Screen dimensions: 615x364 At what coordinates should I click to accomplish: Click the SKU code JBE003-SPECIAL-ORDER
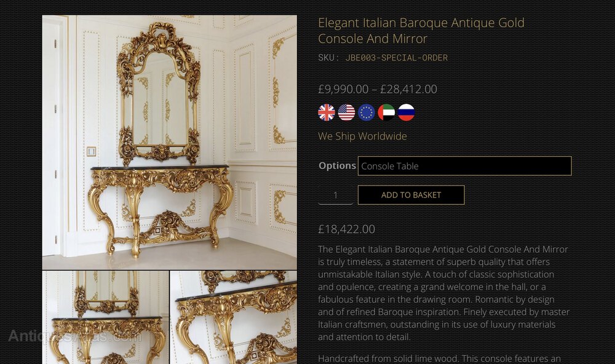[396, 58]
